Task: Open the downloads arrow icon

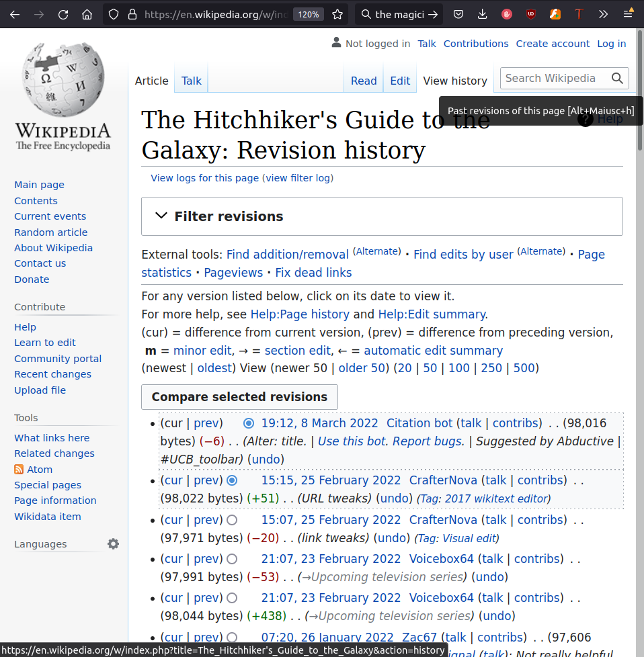Action: (x=483, y=15)
